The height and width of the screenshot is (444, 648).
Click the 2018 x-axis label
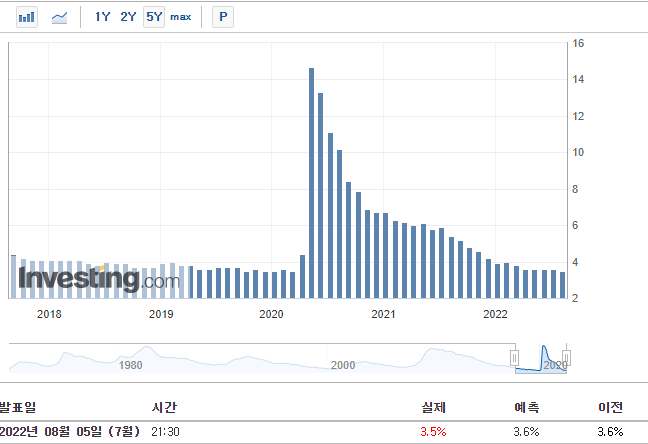49,314
